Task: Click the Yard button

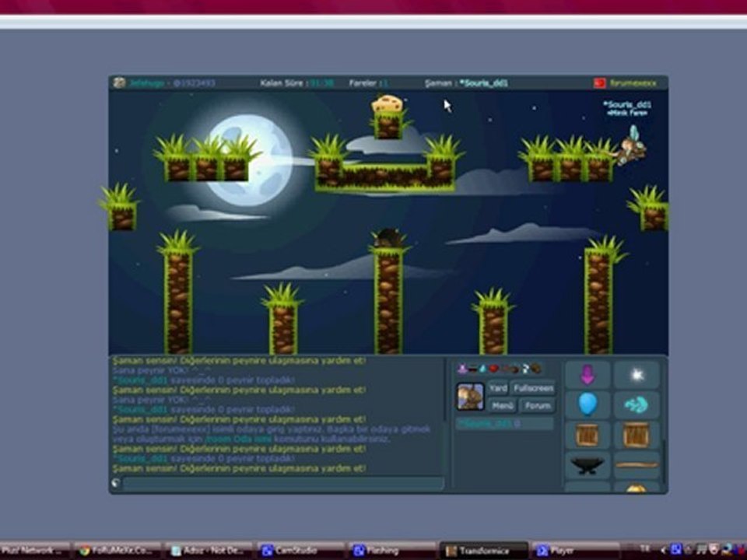Action: point(498,388)
